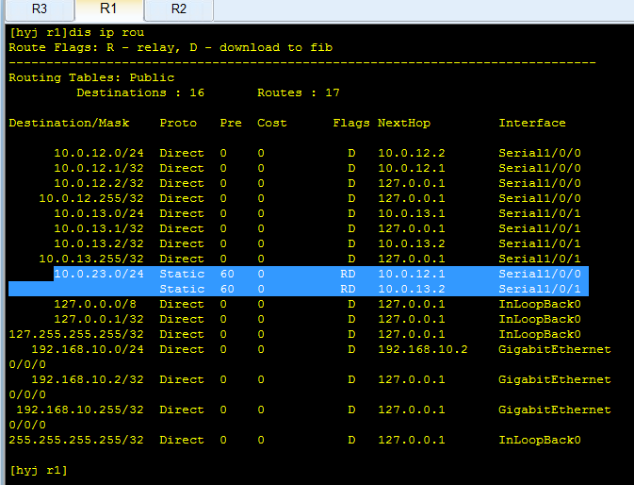Click destination 10.0.12.2/32
The height and width of the screenshot is (485, 635).
(99, 183)
